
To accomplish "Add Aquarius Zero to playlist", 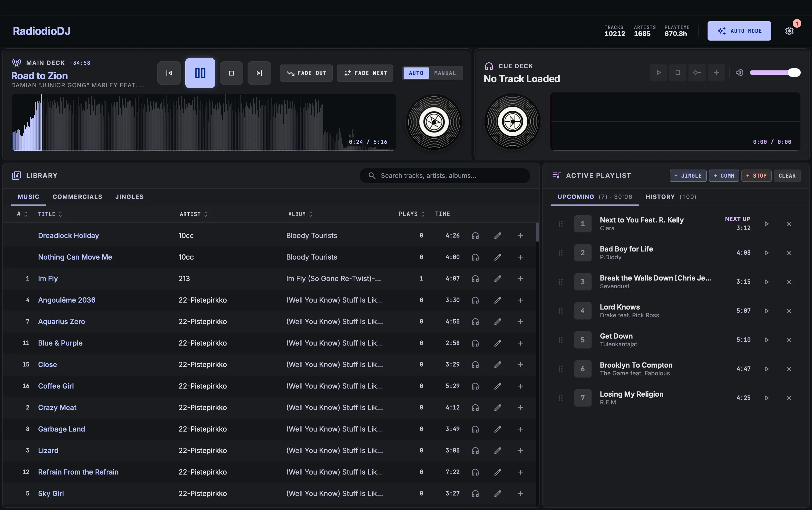I will [x=520, y=322].
